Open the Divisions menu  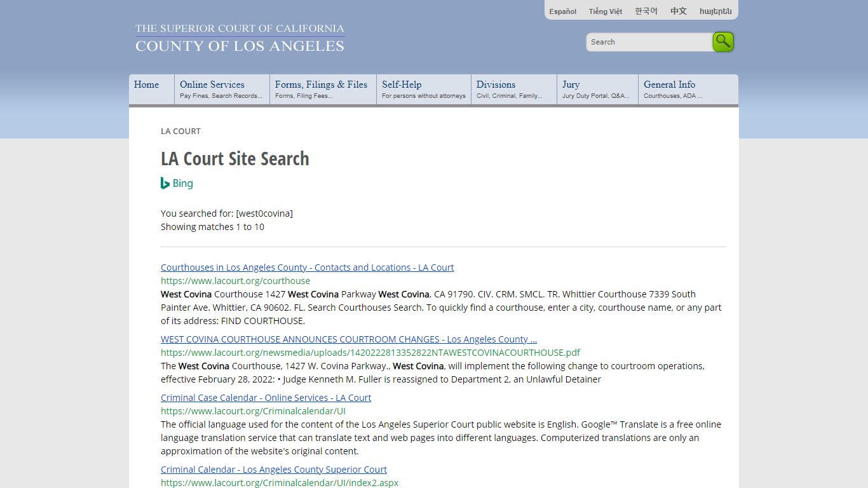514,90
